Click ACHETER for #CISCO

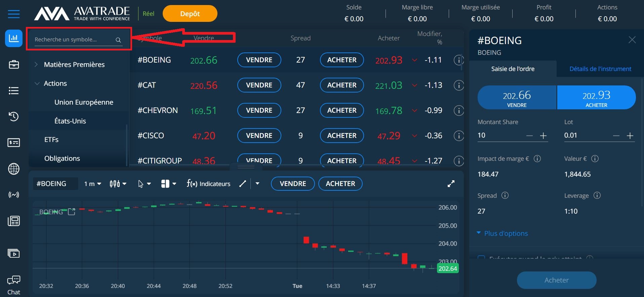(342, 136)
